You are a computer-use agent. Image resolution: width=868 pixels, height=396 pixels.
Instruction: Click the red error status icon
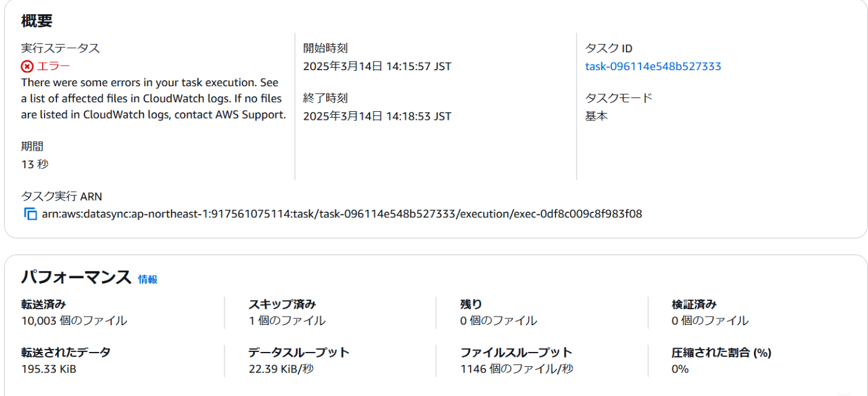pos(27,66)
